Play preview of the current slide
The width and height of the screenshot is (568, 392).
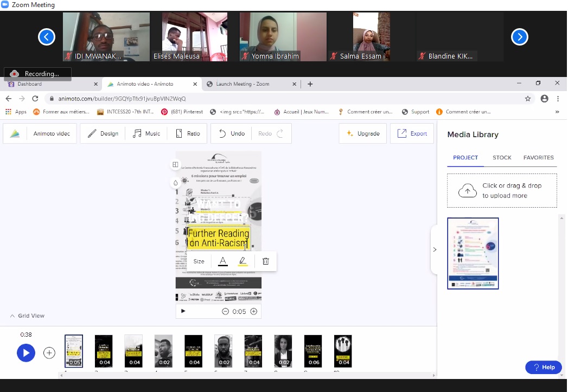point(183,311)
